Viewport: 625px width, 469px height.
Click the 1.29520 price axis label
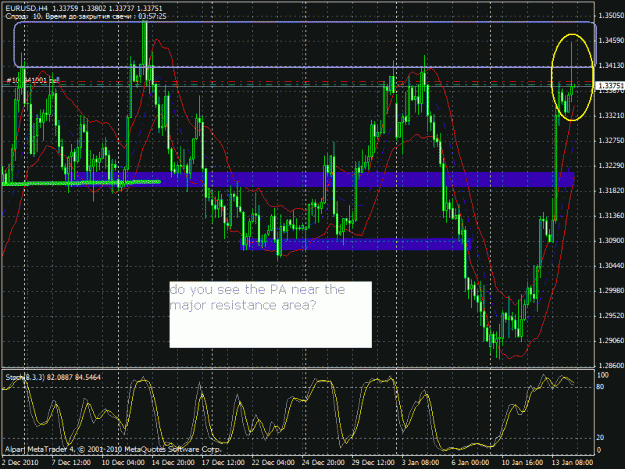[x=611, y=316]
